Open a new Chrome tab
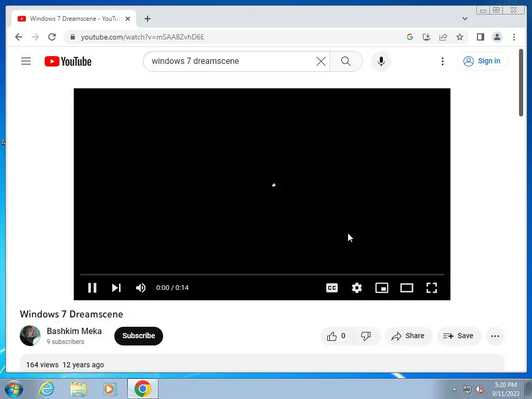 [x=147, y=19]
